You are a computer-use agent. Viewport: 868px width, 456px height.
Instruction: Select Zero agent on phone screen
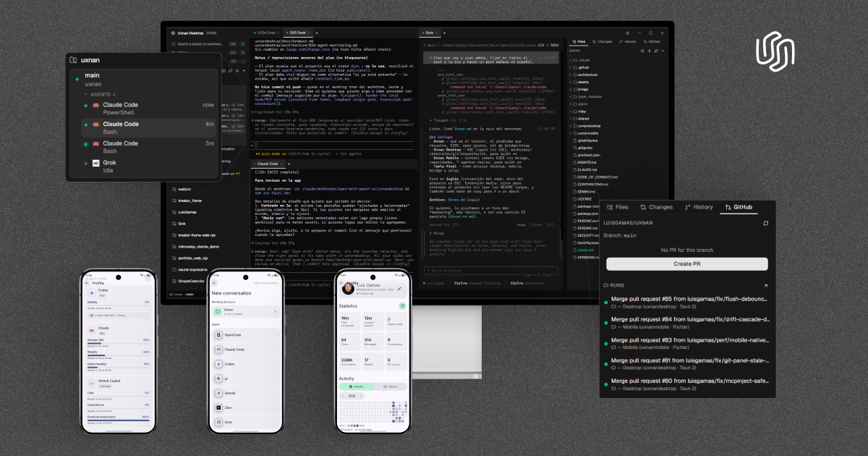point(246,408)
